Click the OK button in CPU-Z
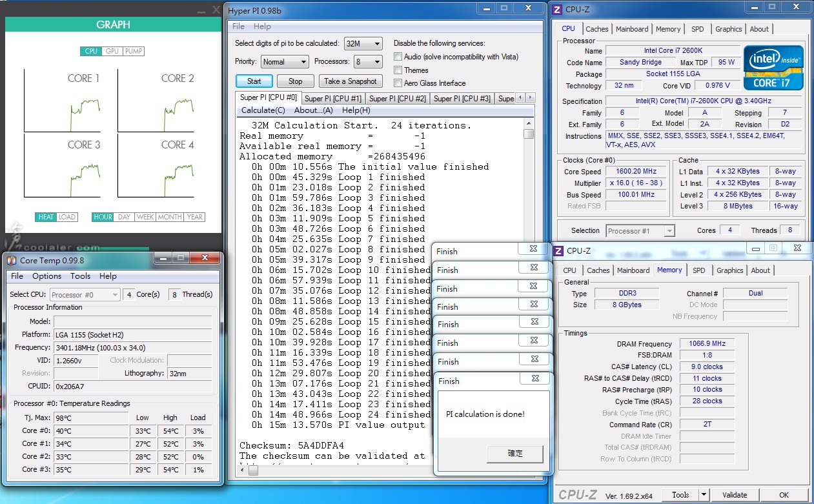 click(x=784, y=495)
